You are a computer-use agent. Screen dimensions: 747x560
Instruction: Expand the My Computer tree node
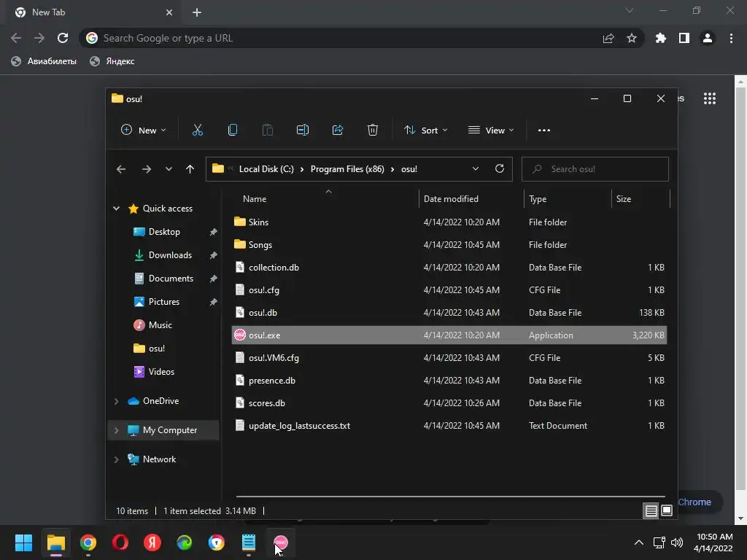click(116, 430)
